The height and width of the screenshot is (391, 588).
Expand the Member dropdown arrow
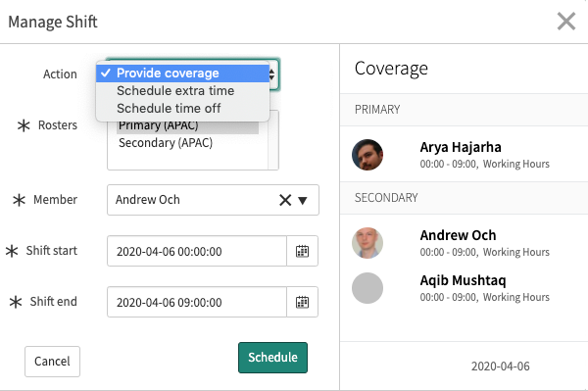[x=303, y=201]
